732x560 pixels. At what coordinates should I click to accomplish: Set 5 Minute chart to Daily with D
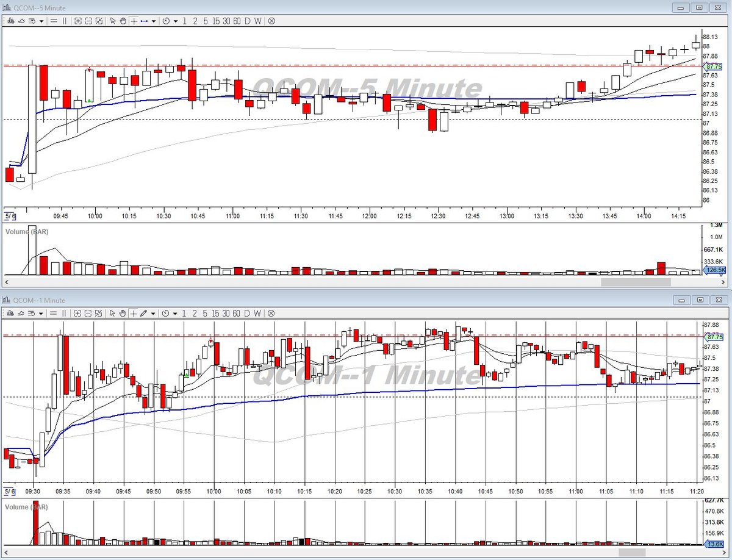coord(247,21)
